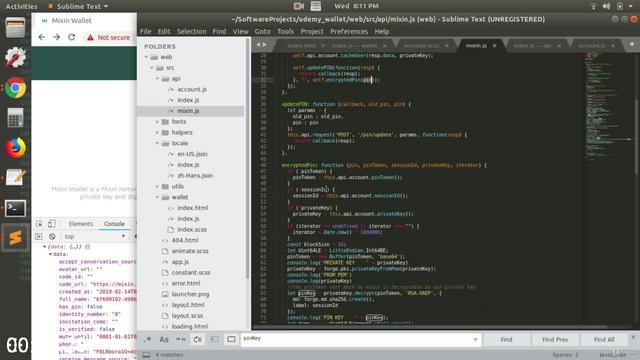This screenshot has width=640, height=360.
Task: Reload the Mixin Wallet page
Action: (x=71, y=37)
